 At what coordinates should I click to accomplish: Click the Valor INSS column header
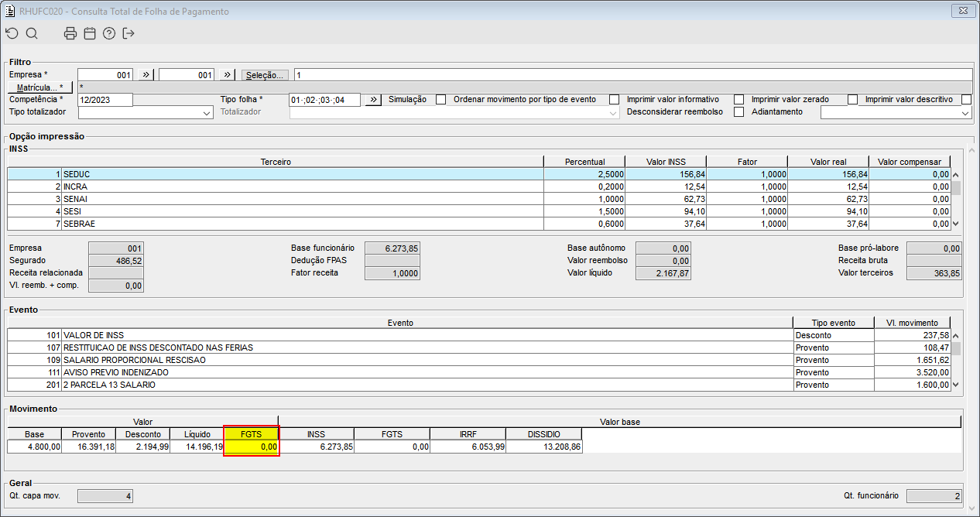[x=666, y=162]
